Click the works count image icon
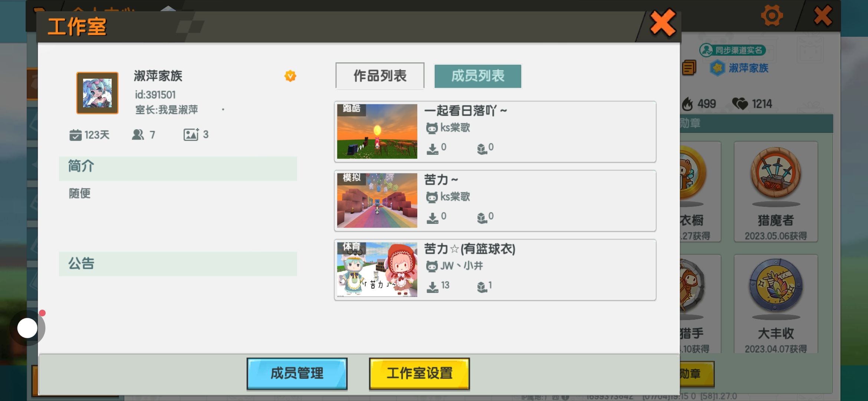 [191, 134]
